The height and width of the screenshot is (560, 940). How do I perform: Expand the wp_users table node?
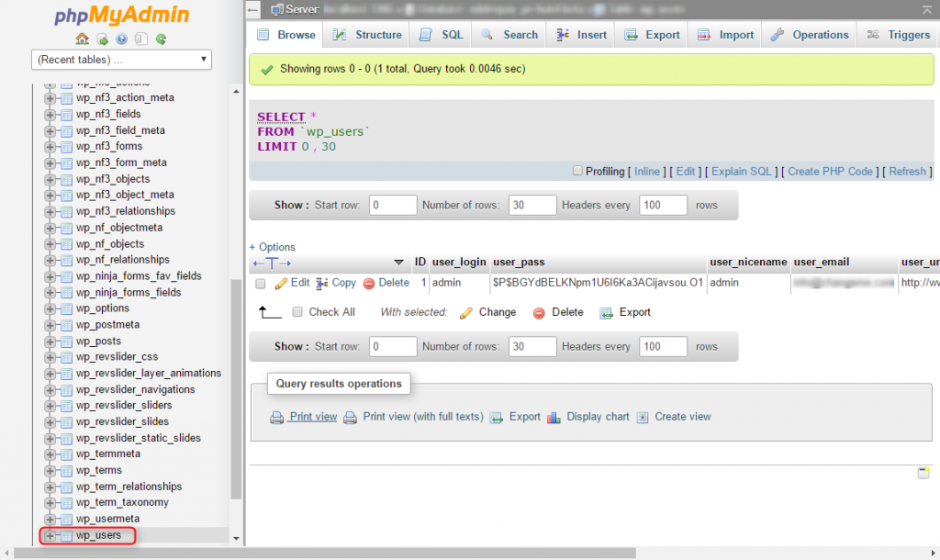[50, 535]
